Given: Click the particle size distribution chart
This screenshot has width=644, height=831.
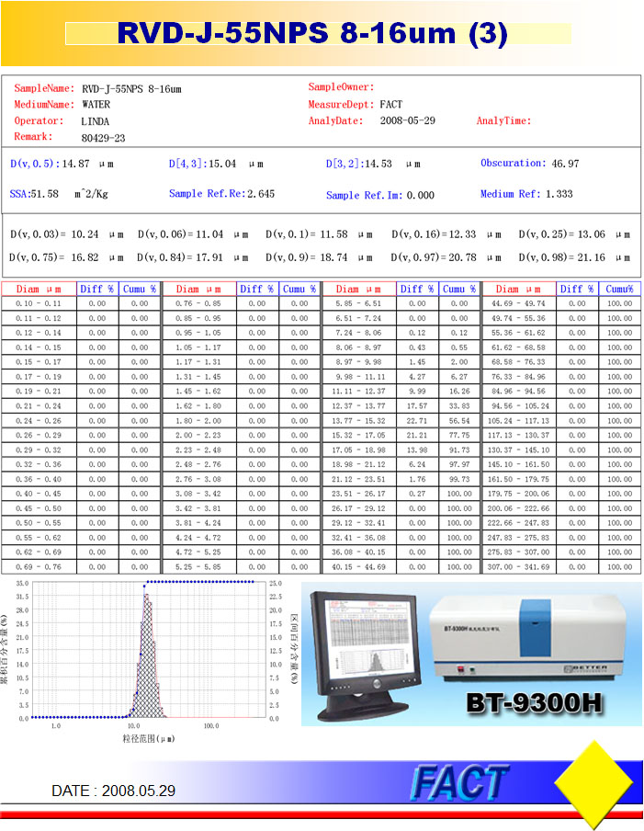Looking at the screenshot, I should point(149,650).
